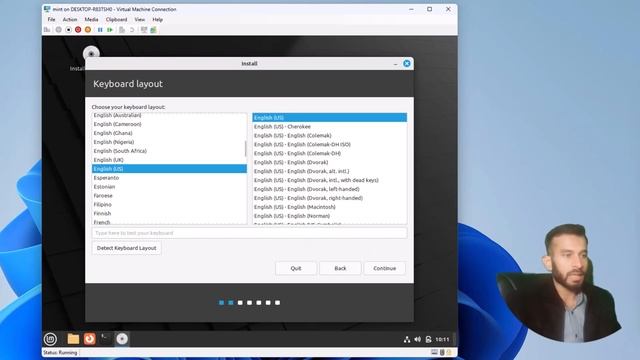Screen dimensions: 640x360
Task: Open the Files folder in Mint panel
Action: [x=73, y=339]
